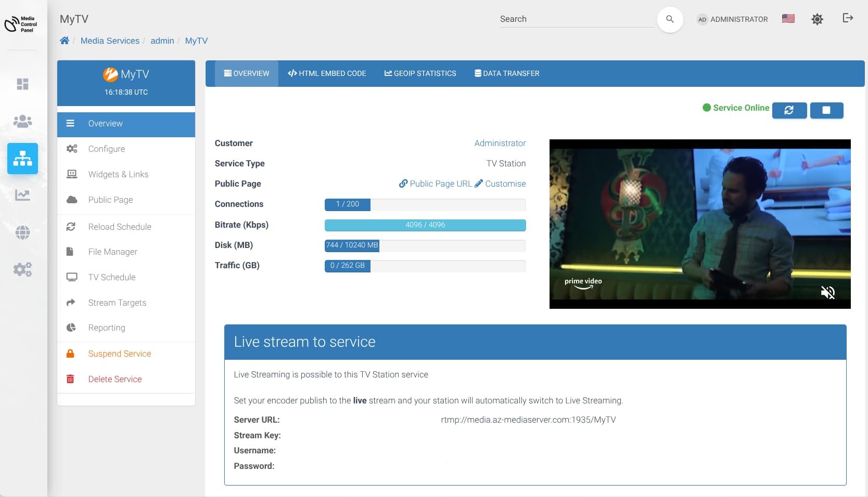Viewport: 868px width, 497px height.
Task: Open the Administrator account menu
Action: (732, 19)
